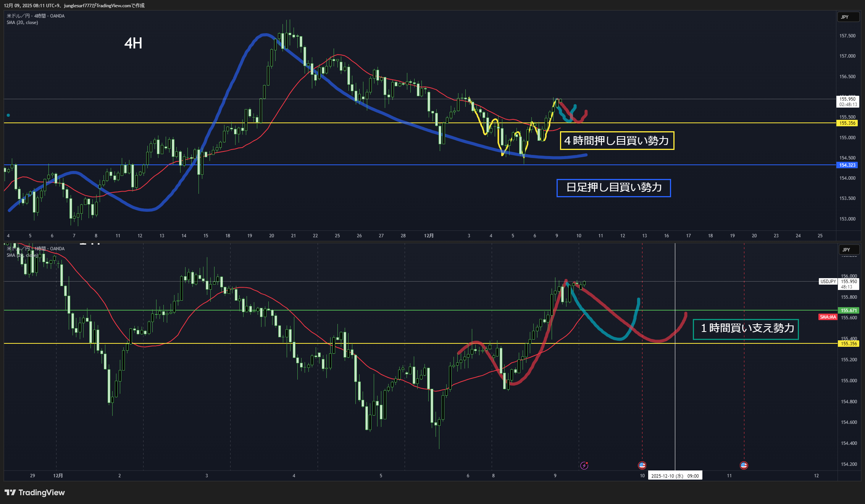
Task: Click the purple lightning event icon
Action: point(584,465)
